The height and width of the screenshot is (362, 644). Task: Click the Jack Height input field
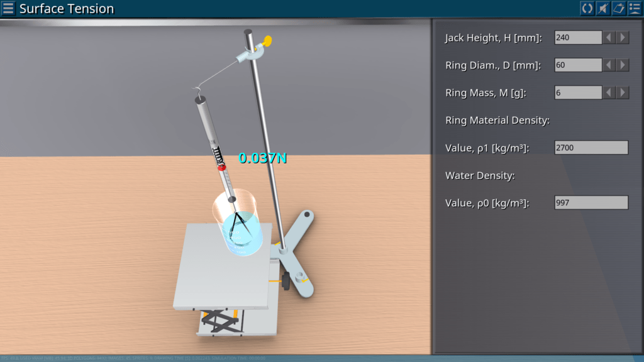(x=578, y=38)
